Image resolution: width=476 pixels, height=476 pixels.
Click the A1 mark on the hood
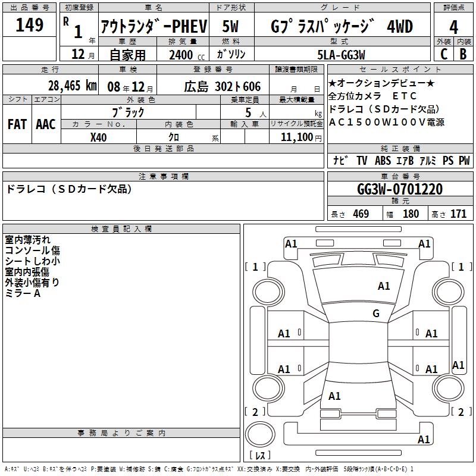384,286
